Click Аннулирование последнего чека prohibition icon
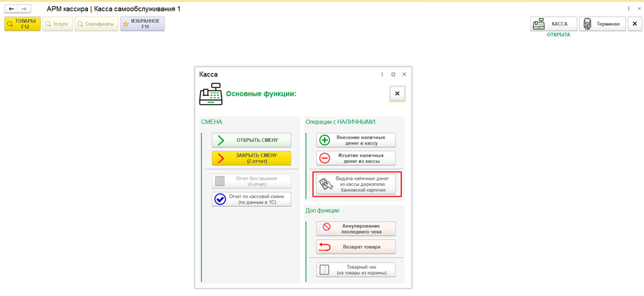Screen dimensions: 644x296 (327, 228)
